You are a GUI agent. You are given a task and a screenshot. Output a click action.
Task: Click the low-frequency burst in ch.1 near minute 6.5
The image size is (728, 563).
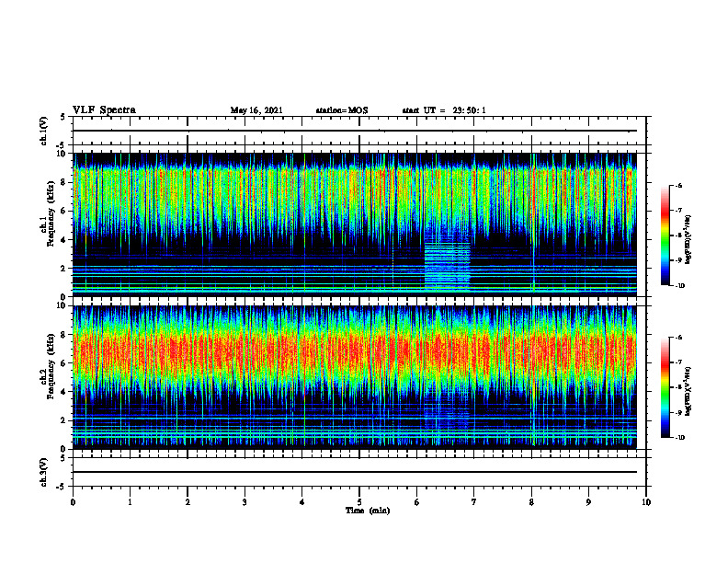[x=448, y=266]
